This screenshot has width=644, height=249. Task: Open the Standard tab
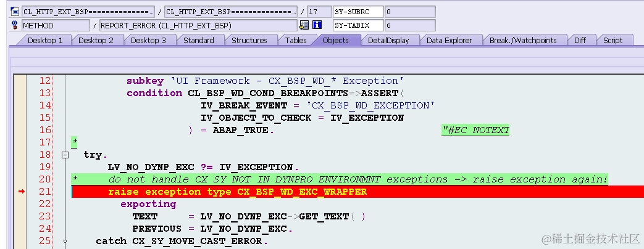coord(199,40)
